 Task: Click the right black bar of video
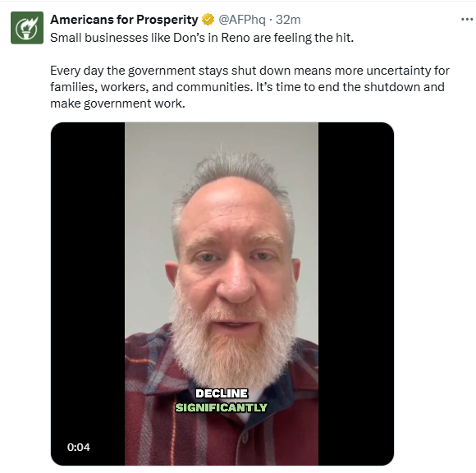coord(356,294)
